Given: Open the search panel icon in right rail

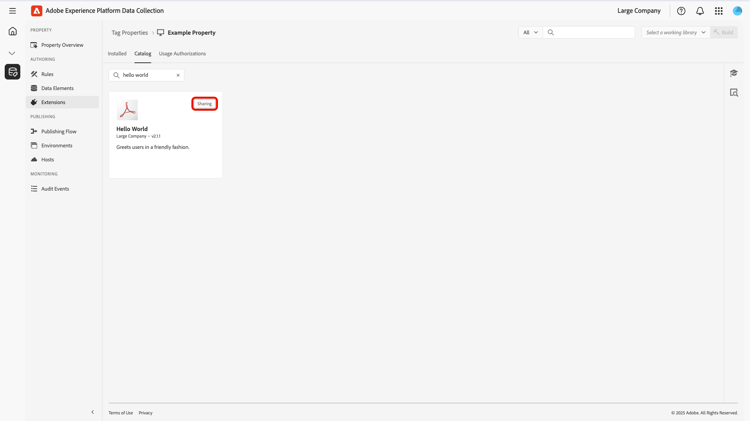Looking at the screenshot, I should [x=734, y=92].
